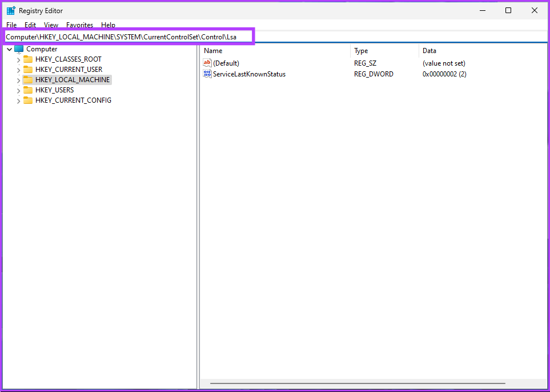This screenshot has height=392, width=550.
Task: Click the REG_DWORD type cell
Action: (x=374, y=74)
